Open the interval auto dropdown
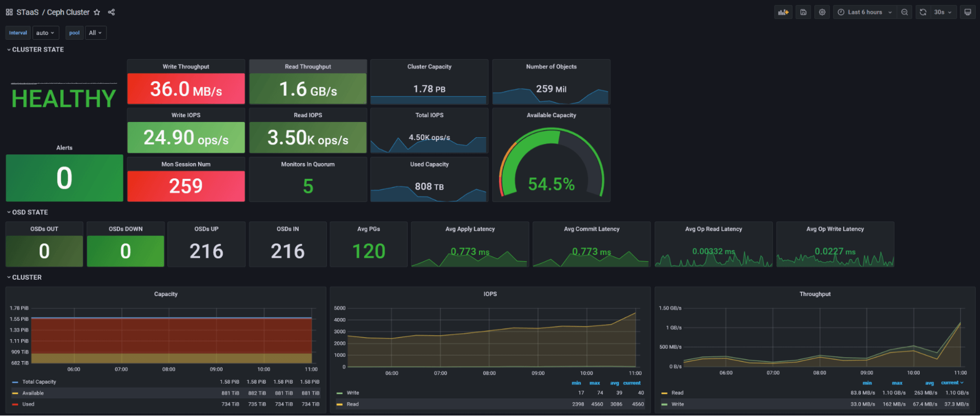 point(46,33)
